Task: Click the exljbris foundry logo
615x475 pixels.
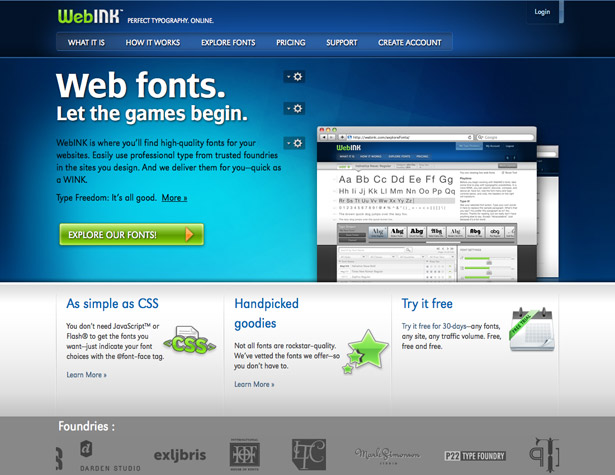Action: [x=180, y=455]
